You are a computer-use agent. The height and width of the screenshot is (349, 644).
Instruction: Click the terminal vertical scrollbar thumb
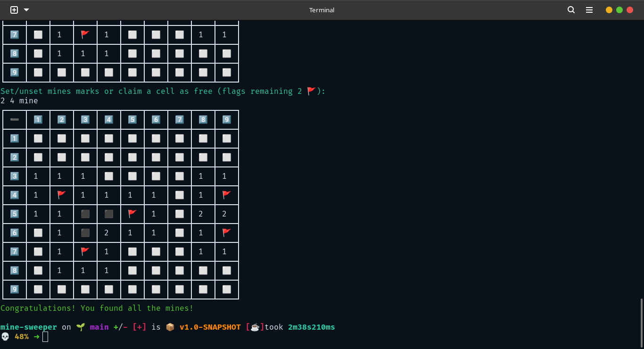coord(641,323)
